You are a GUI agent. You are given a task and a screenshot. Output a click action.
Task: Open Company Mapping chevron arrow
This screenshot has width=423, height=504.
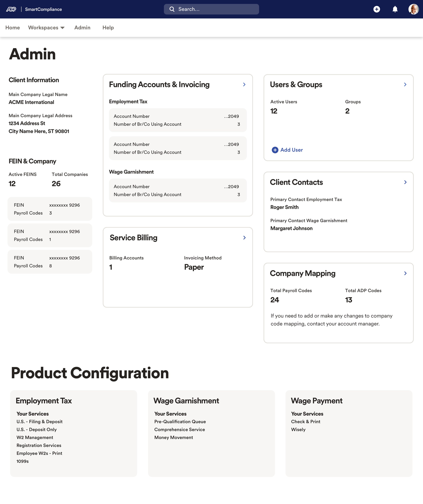[x=405, y=273]
